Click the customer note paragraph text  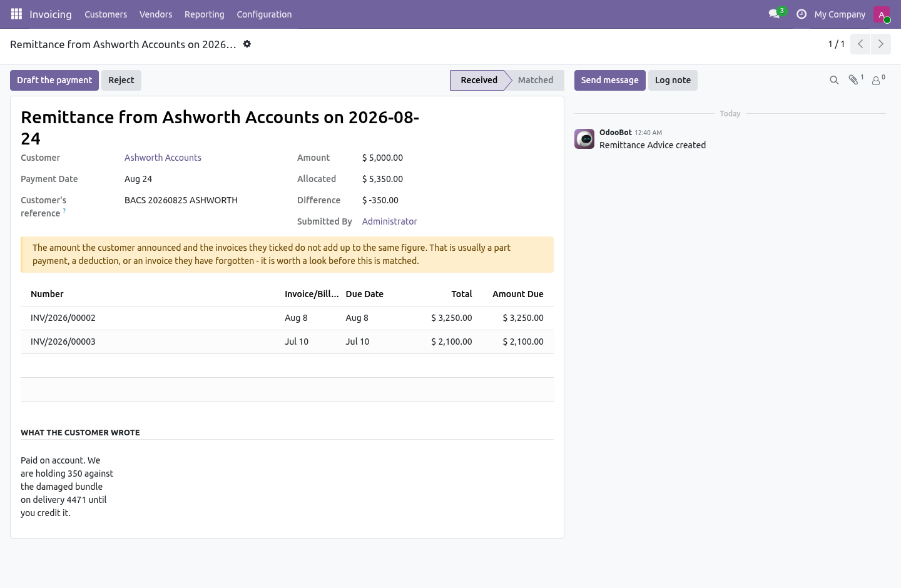[x=67, y=487]
